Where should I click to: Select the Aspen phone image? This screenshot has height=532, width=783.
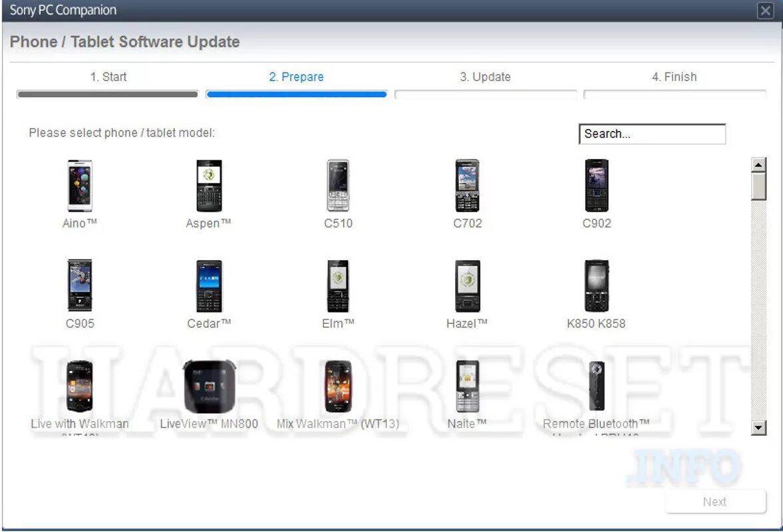click(210, 186)
